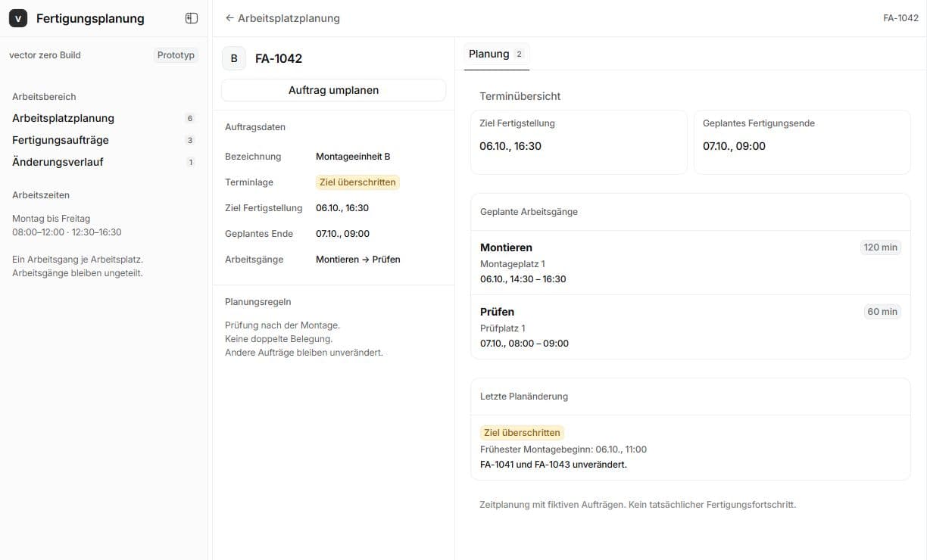Click Frühester Montagebeginn: 06.10., 11:00
This screenshot has height=560, width=927.
pyautogui.click(x=563, y=450)
